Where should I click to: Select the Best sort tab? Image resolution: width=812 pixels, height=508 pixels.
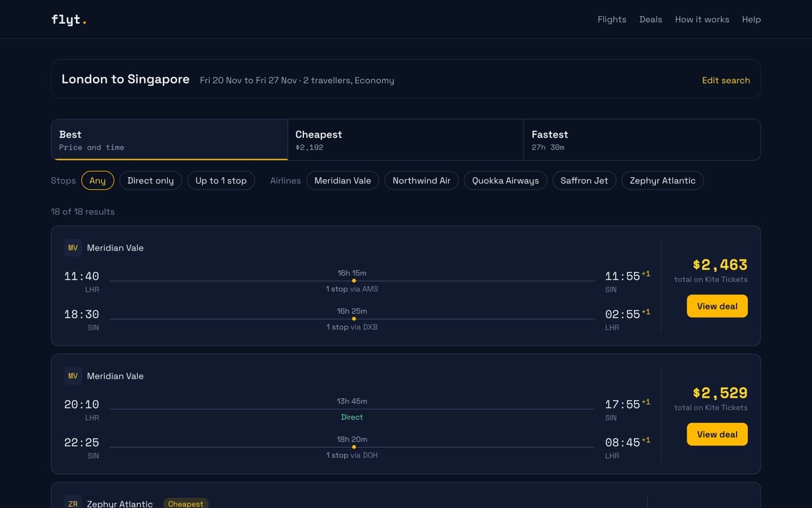[x=169, y=140]
